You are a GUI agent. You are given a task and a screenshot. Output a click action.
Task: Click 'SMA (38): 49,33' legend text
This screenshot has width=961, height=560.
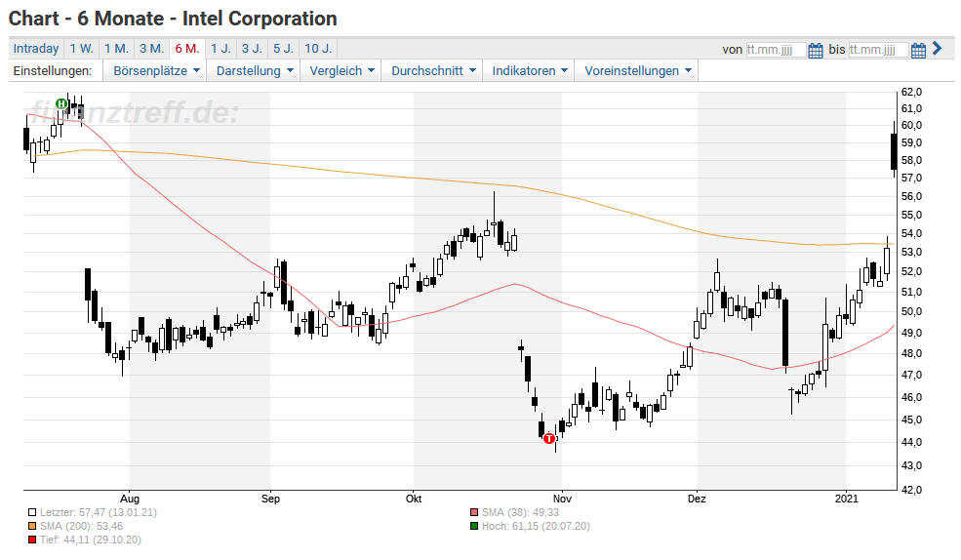520,512
